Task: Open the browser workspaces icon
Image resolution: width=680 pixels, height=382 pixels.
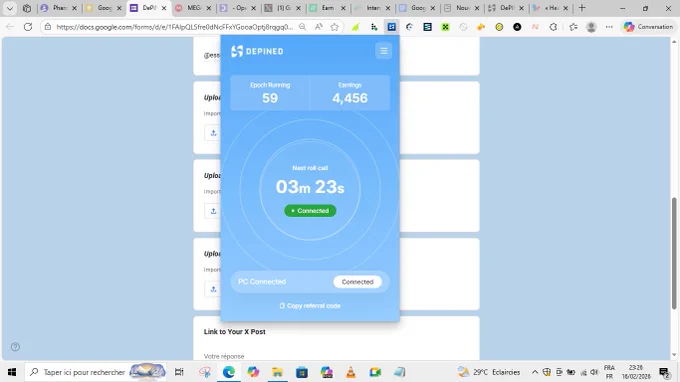Action: (x=27, y=8)
